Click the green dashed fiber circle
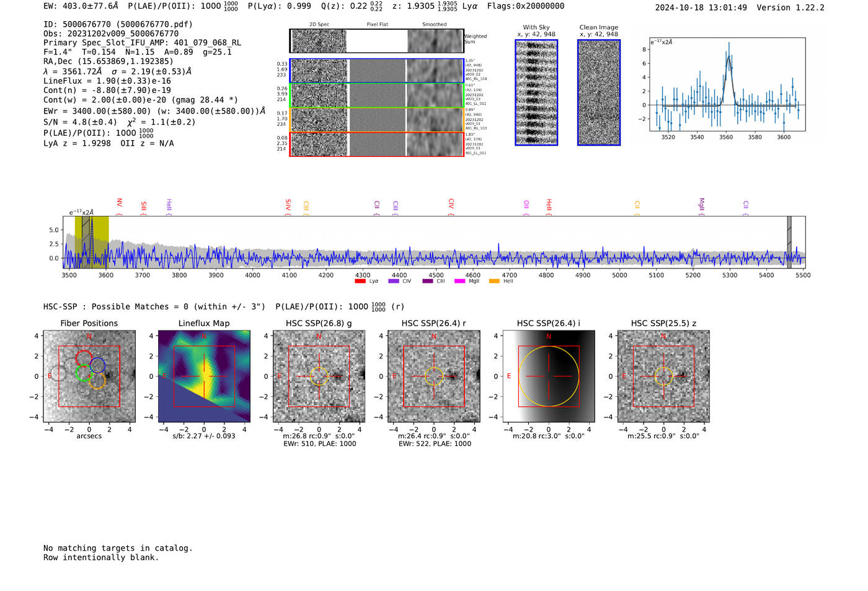The height and width of the screenshot is (591, 868). click(82, 373)
